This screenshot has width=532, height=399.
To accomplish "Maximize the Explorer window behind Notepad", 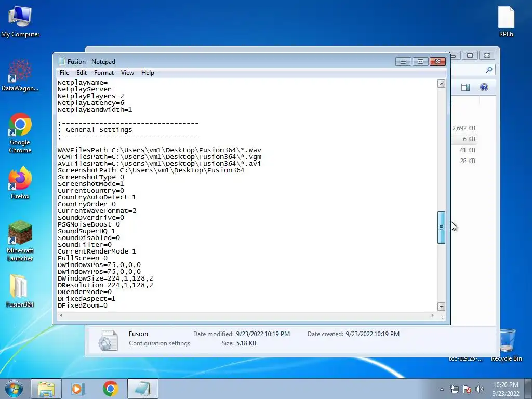I will click(x=470, y=55).
